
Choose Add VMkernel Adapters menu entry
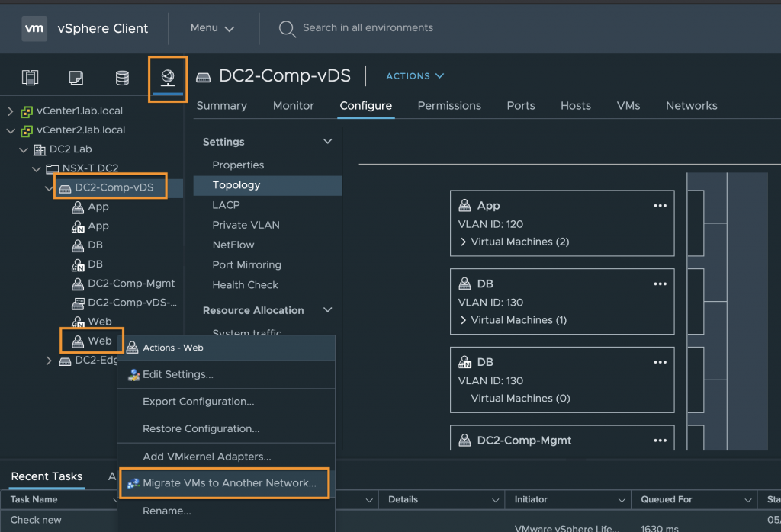click(226, 457)
